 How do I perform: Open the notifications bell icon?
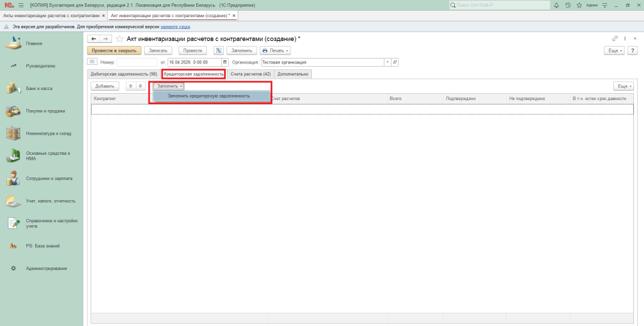558,5
